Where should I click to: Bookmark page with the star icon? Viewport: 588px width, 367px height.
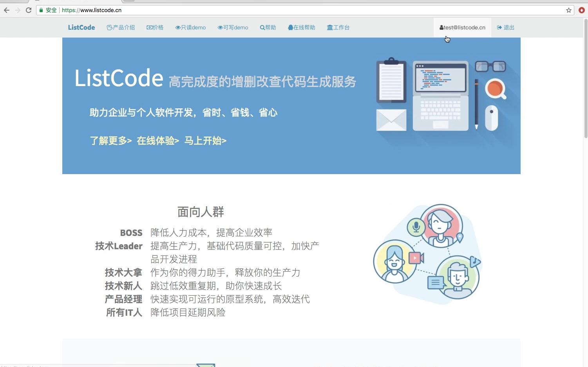tap(569, 10)
